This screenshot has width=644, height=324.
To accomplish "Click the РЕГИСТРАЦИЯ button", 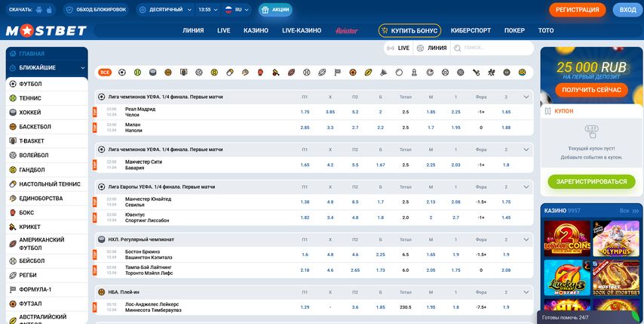I will (x=578, y=10).
